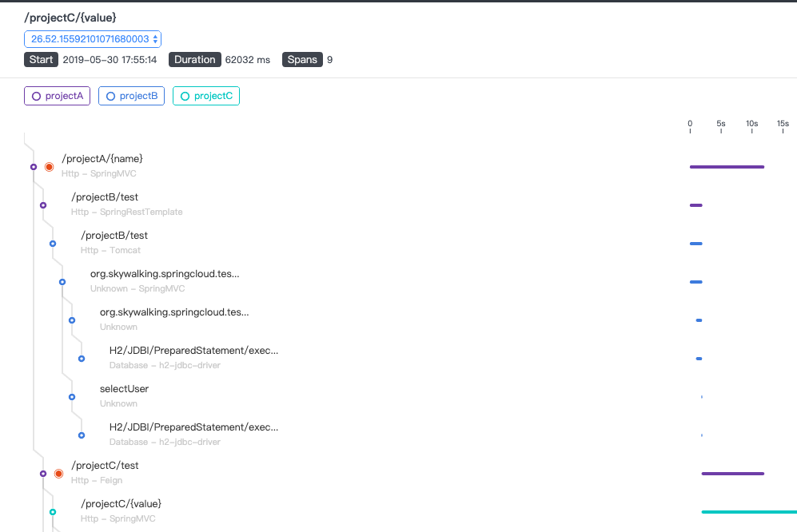The height and width of the screenshot is (532, 797).
Task: Click the 5s tick on the time axis
Action: pos(721,126)
